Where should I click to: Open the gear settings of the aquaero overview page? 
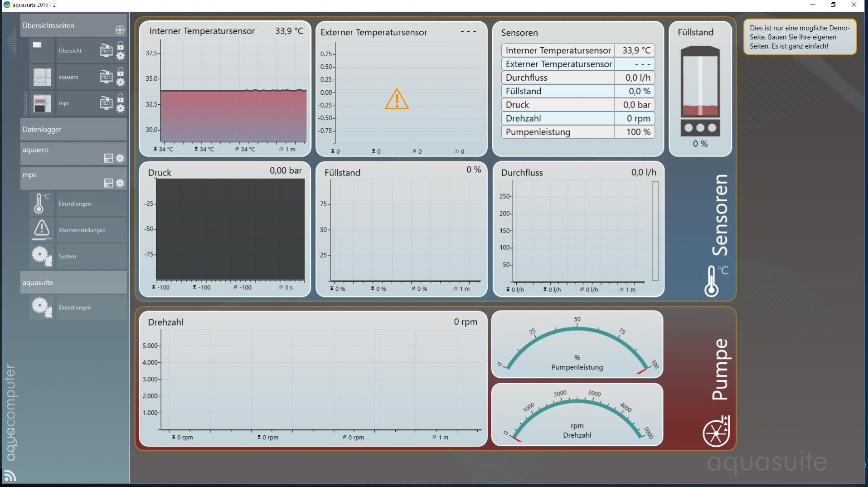(x=120, y=82)
